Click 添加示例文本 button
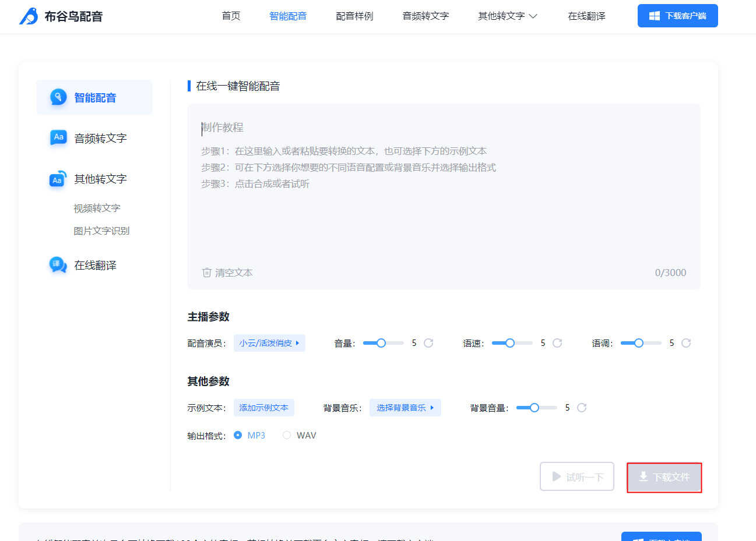 264,408
